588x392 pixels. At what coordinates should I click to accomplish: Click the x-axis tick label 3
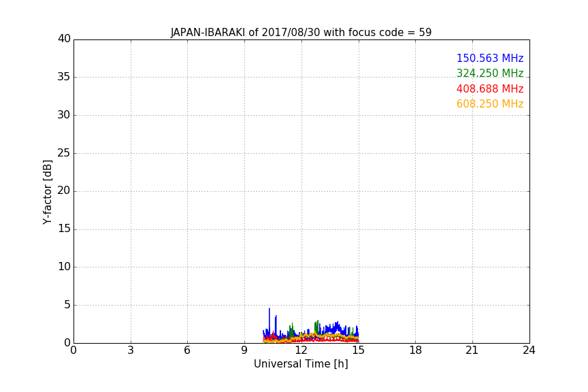131,350
